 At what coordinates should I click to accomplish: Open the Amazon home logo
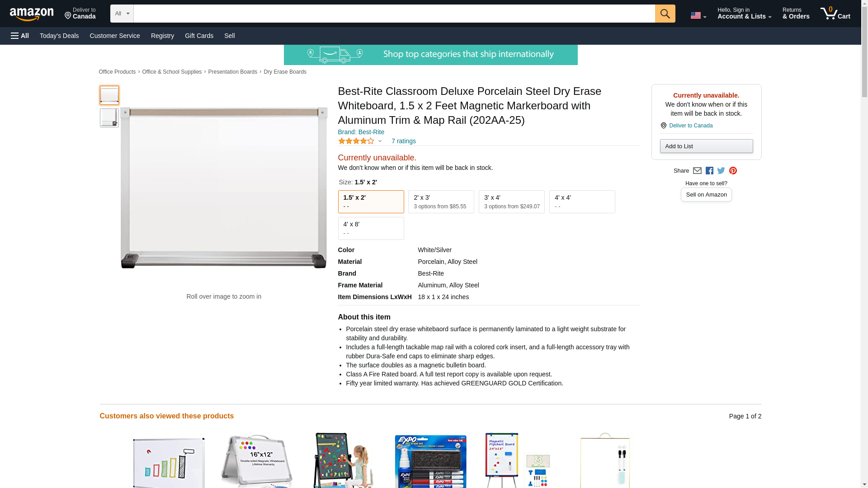click(x=32, y=14)
